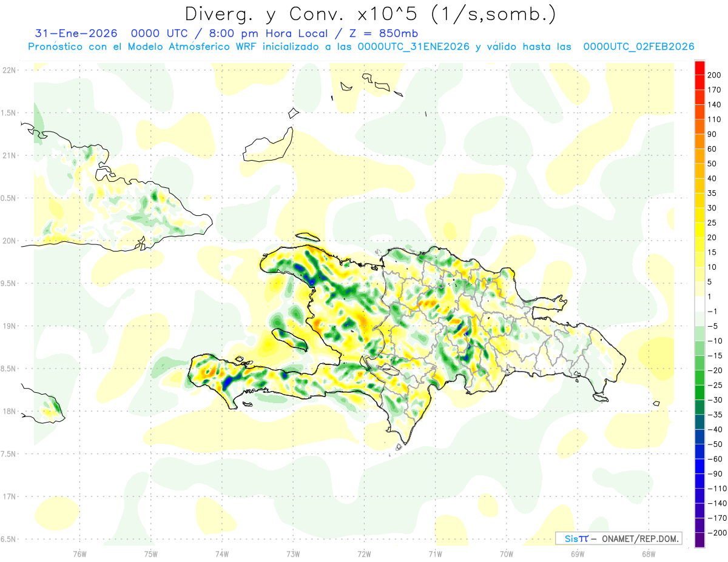The height and width of the screenshot is (562, 728).
Task: Click the red swatch above the 200 label
Action: pyautogui.click(x=699, y=67)
